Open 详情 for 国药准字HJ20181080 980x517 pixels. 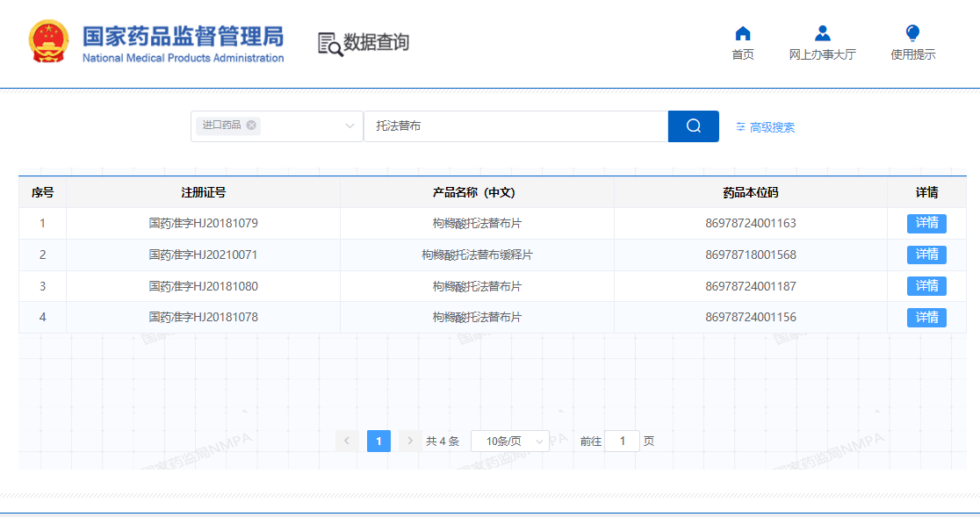tap(927, 286)
